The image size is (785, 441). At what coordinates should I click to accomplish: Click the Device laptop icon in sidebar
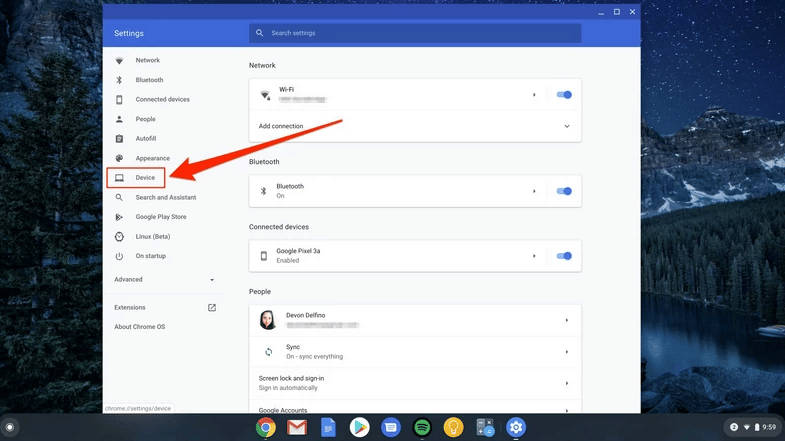tap(119, 178)
